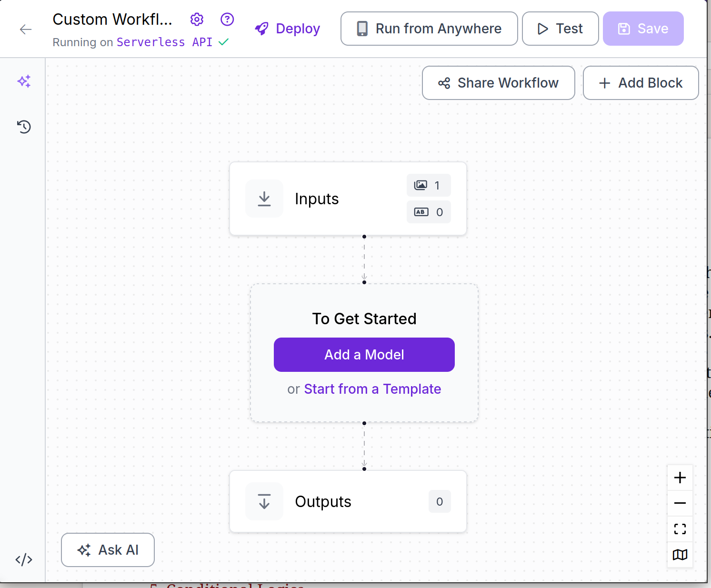Open the canvas minimap

pos(680,555)
